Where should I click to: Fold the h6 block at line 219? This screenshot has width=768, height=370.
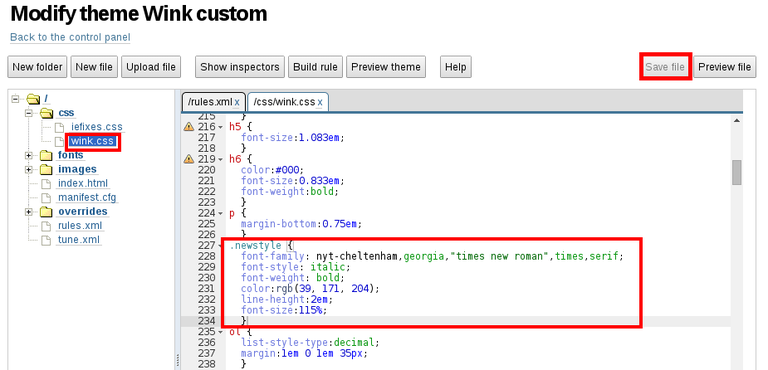(x=220, y=159)
